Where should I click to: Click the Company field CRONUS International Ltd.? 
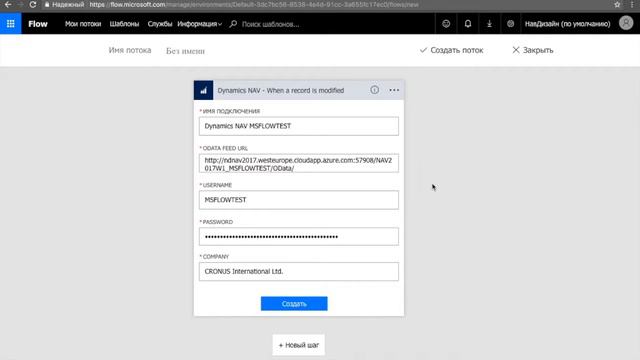[299, 271]
